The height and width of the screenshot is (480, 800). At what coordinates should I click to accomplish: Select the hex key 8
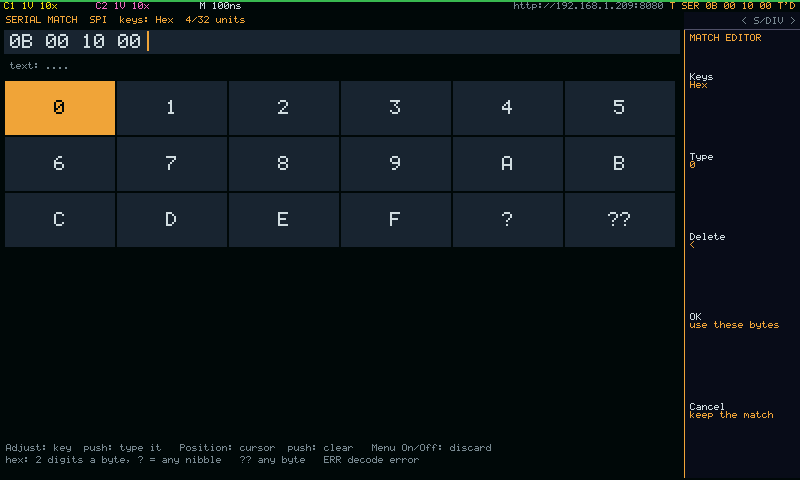[x=284, y=164]
